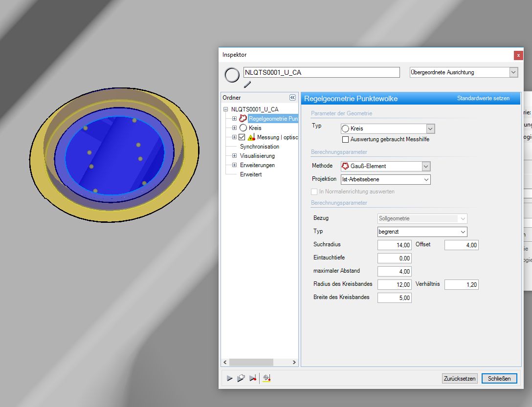The image size is (532, 407).
Task: Click the Suchradius input field
Action: tap(394, 245)
